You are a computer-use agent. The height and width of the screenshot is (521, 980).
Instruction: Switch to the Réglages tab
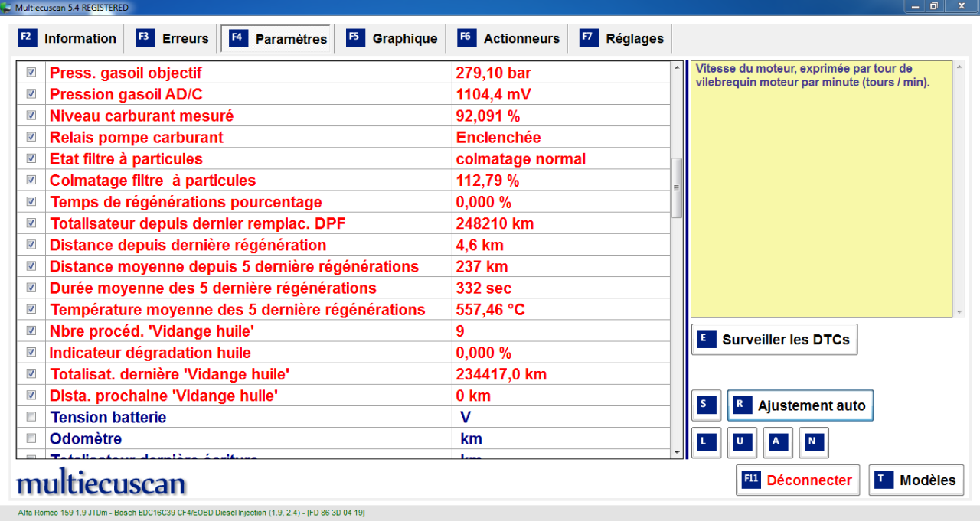(x=622, y=38)
